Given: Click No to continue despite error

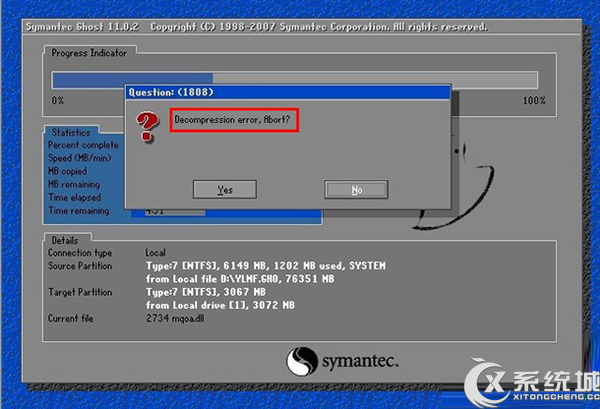Looking at the screenshot, I should click(x=356, y=189).
